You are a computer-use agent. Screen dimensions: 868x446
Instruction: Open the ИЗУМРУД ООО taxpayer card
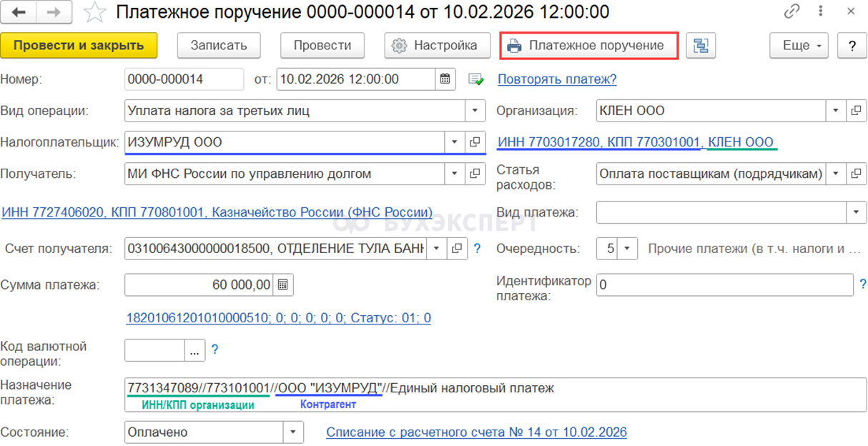[x=474, y=142]
